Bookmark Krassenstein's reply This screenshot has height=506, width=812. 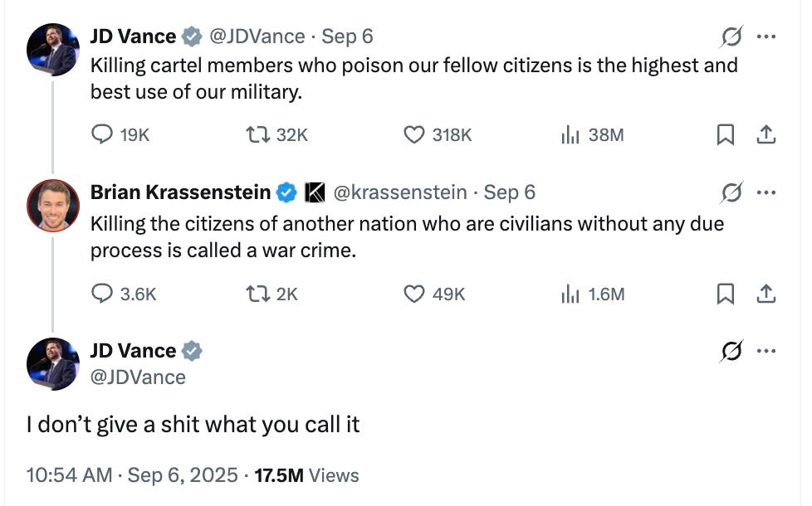(727, 294)
